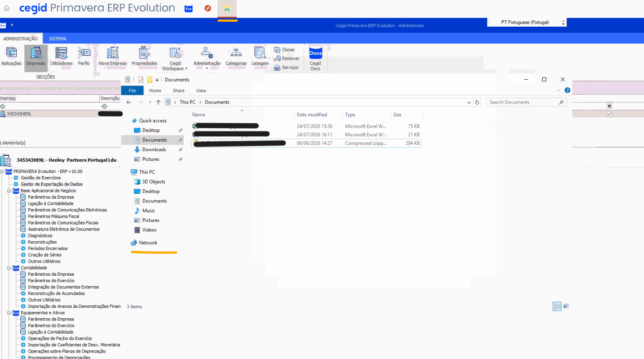Switch to the SISTEMA ribbon tab
644x359 pixels.
[57, 39]
